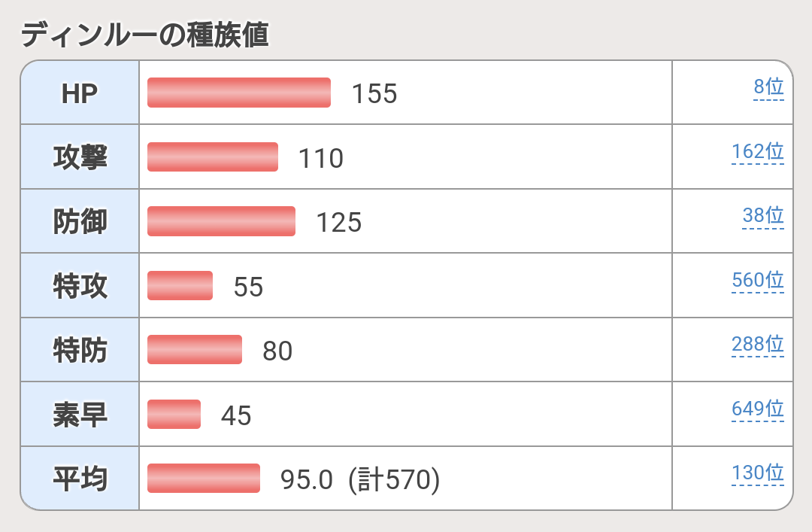
Task: Open the 38位 defense ranking link
Action: point(763,216)
